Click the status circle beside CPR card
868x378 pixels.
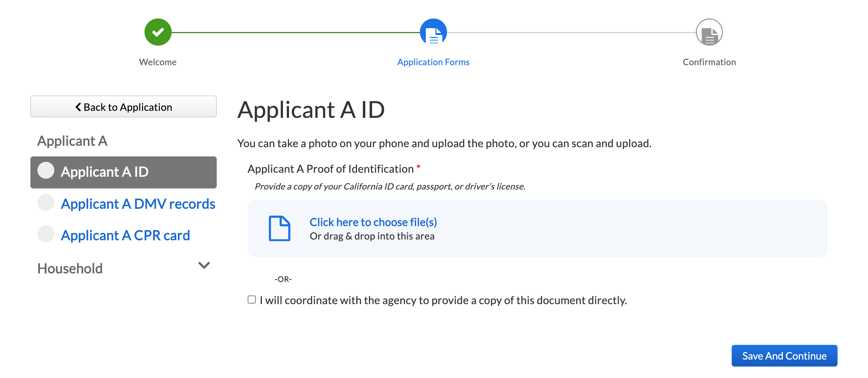tap(46, 234)
